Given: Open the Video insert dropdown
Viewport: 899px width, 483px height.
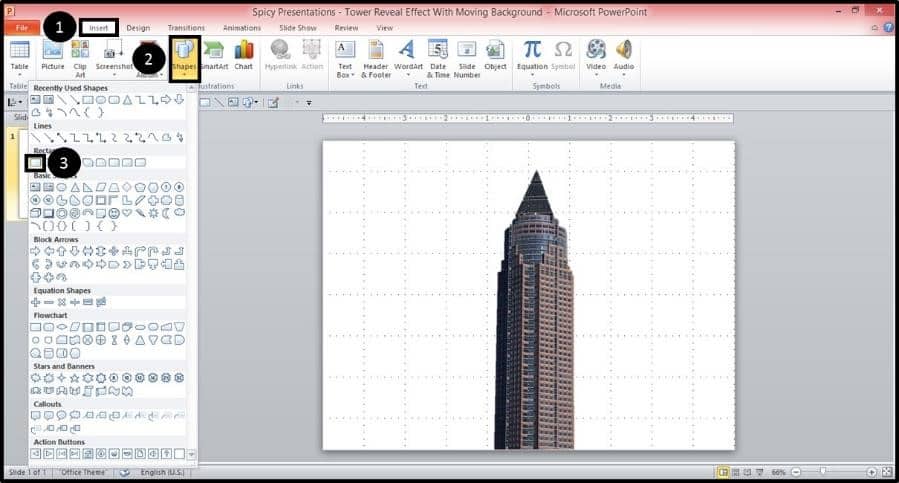Looking at the screenshot, I should [596, 59].
